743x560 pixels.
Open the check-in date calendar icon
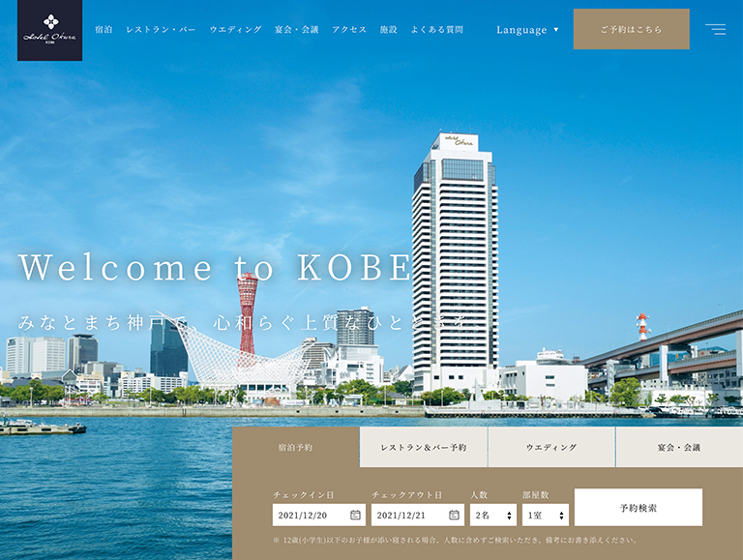tap(355, 516)
